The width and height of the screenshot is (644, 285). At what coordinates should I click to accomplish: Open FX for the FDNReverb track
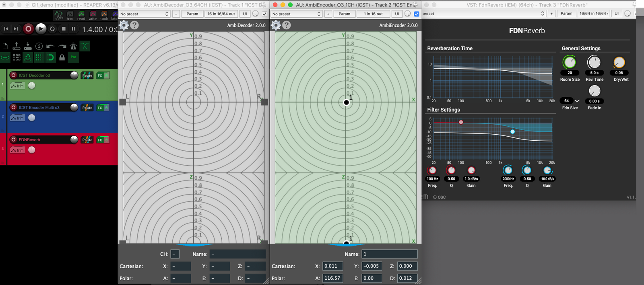pos(100,140)
